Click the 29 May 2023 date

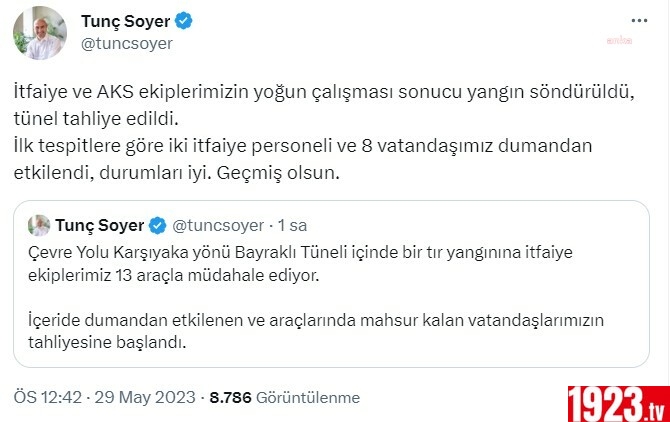(x=145, y=397)
